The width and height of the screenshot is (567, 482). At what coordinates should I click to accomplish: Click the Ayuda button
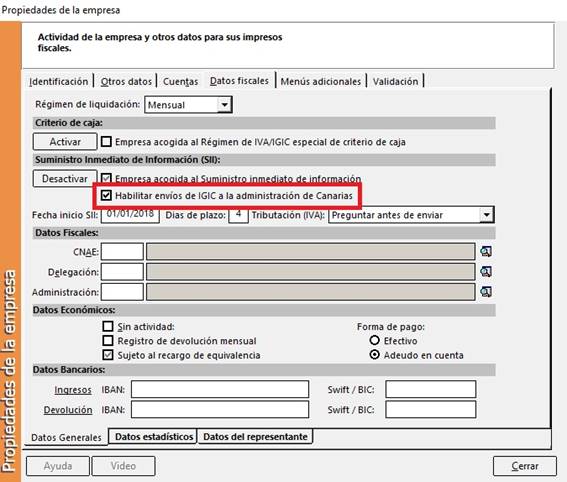click(x=58, y=466)
